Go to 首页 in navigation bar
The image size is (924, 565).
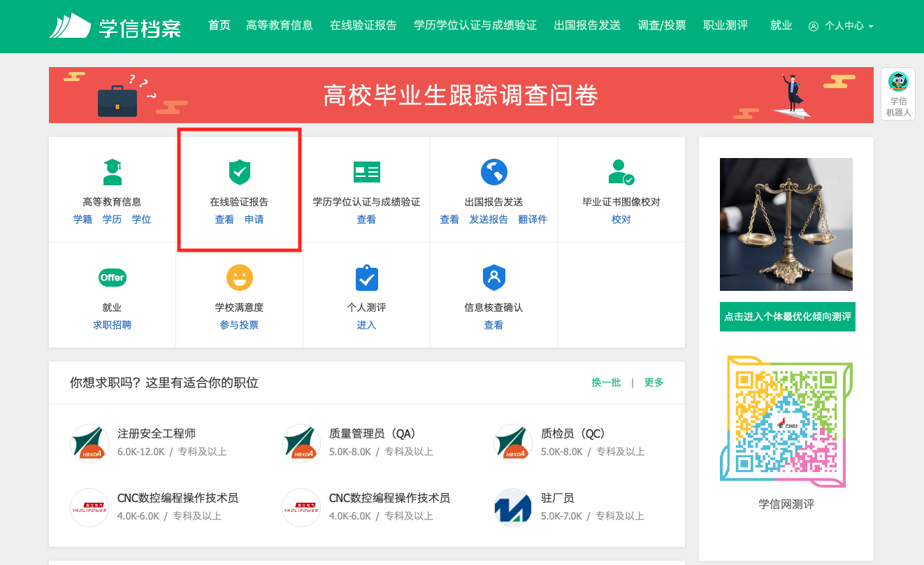[219, 25]
